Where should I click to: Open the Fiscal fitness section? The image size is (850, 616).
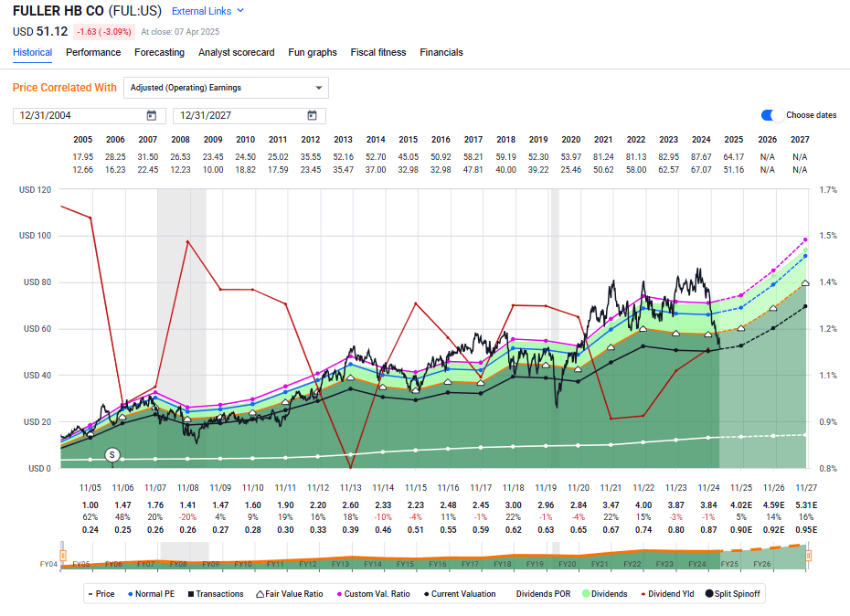pos(377,52)
